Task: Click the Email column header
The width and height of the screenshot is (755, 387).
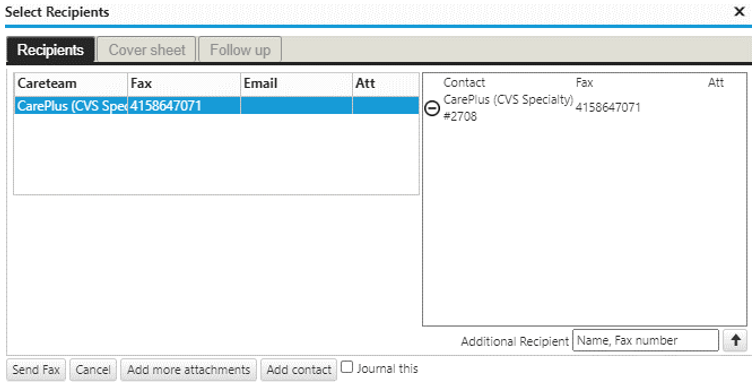Action: (x=296, y=84)
